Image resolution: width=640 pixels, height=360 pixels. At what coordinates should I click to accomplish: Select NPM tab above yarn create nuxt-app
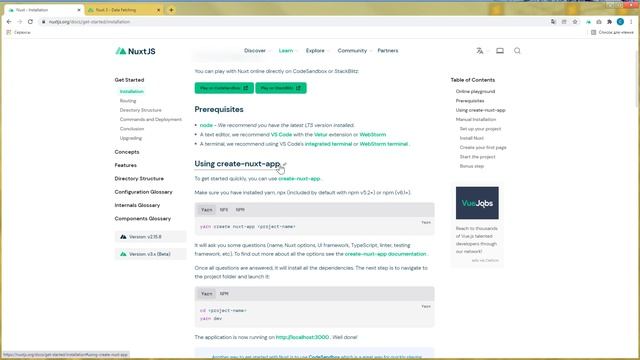pos(240,210)
